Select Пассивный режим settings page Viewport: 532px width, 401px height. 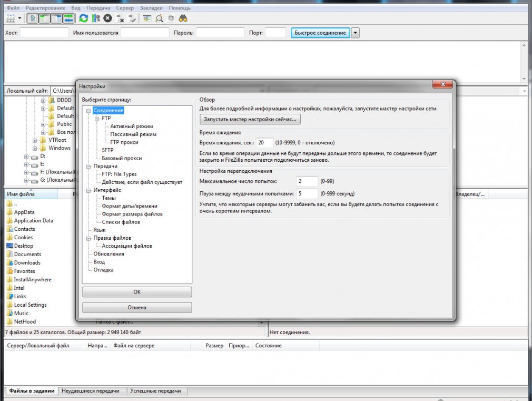133,134
